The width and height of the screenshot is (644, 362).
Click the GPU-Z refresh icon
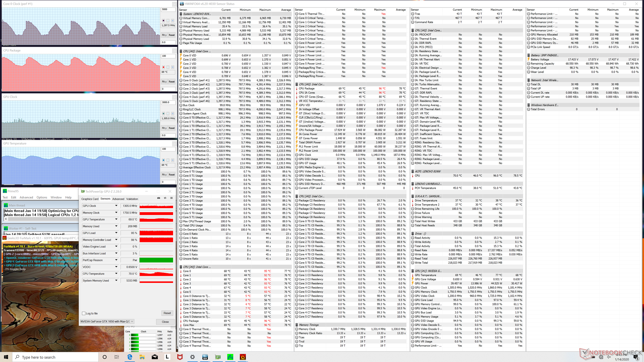point(165,198)
